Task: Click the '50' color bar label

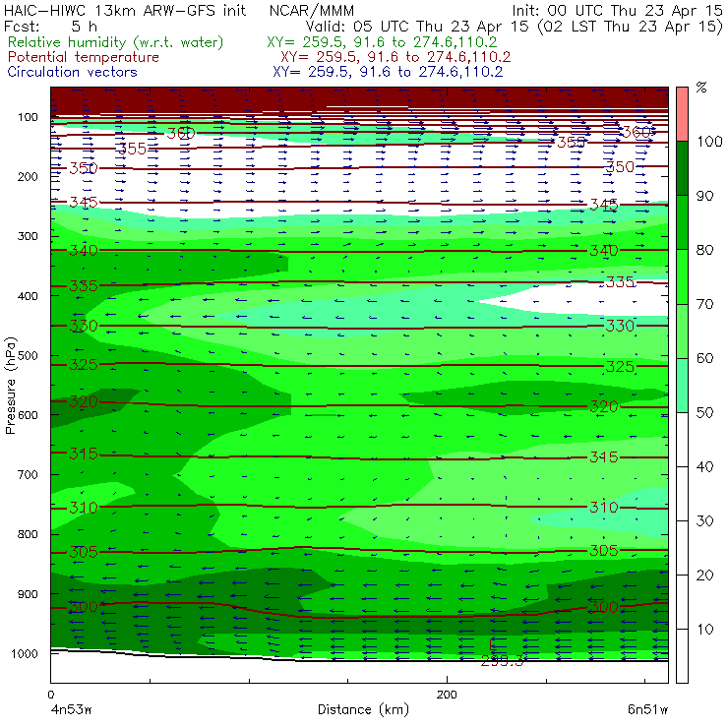Action: click(x=704, y=412)
